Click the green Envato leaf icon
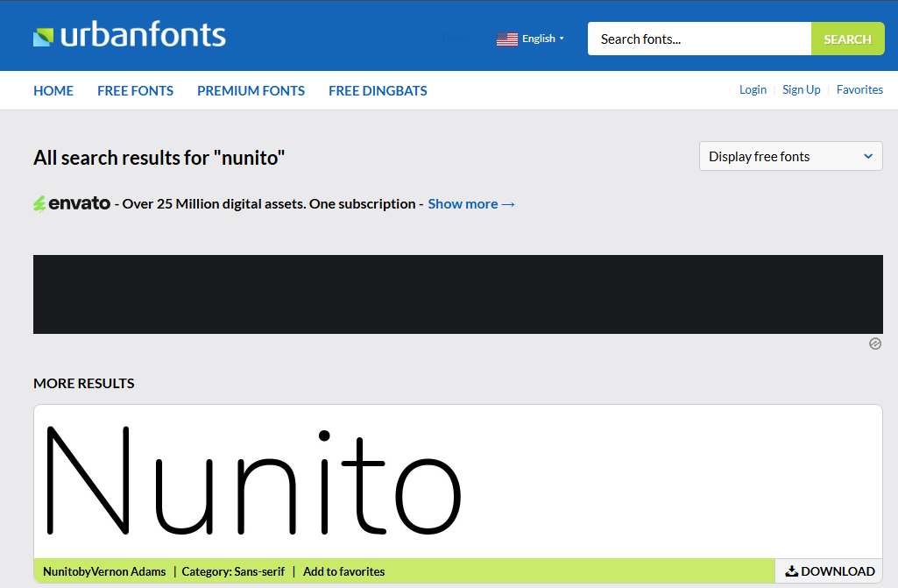 pyautogui.click(x=41, y=202)
